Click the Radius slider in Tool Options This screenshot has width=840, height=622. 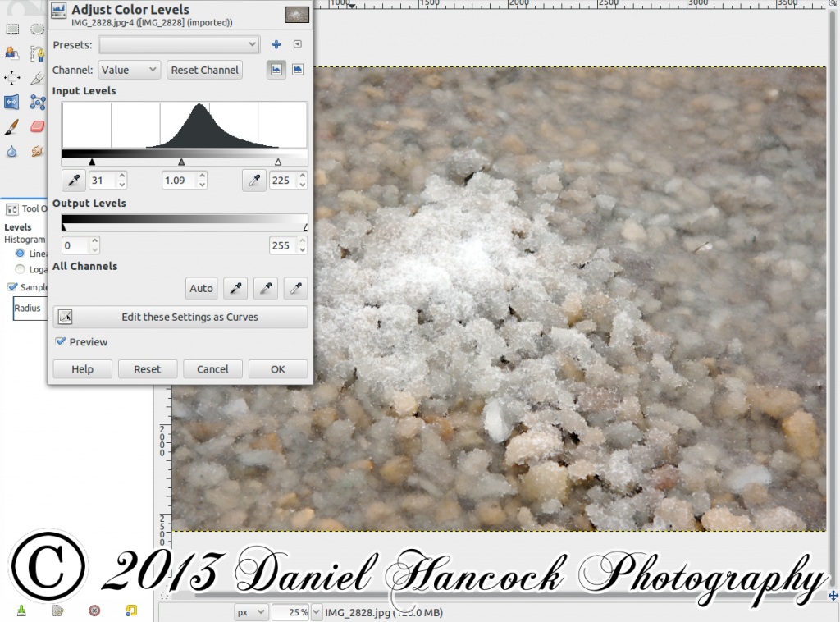click(x=30, y=309)
